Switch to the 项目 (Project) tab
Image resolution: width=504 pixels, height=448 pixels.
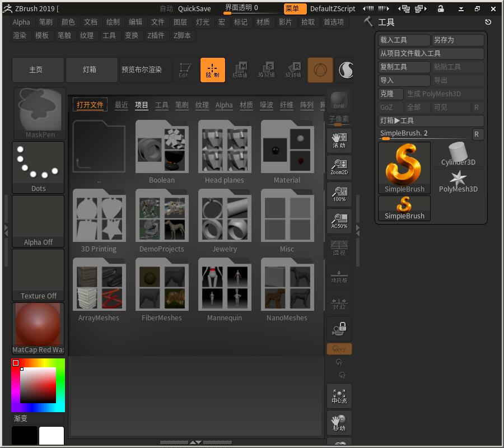pos(142,105)
